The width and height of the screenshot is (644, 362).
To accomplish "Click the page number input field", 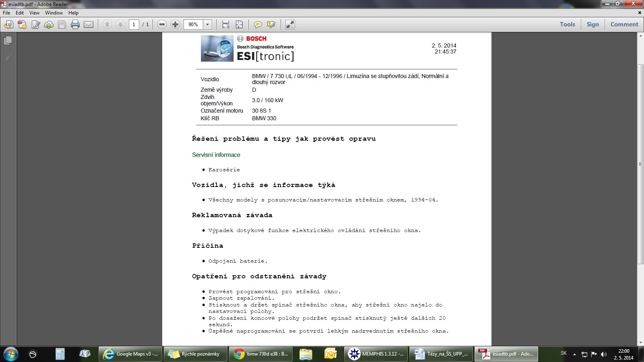I will (134, 25).
